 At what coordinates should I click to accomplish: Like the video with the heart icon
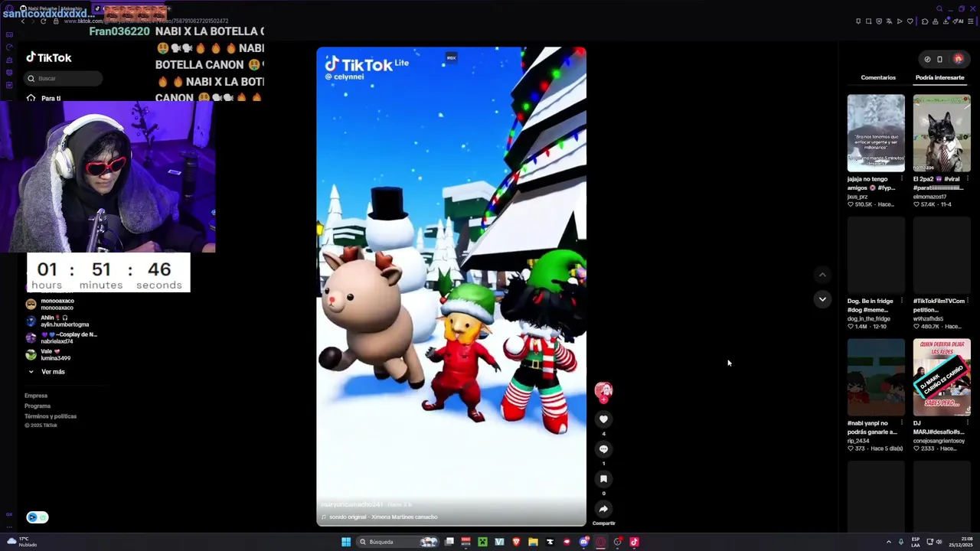click(x=603, y=419)
